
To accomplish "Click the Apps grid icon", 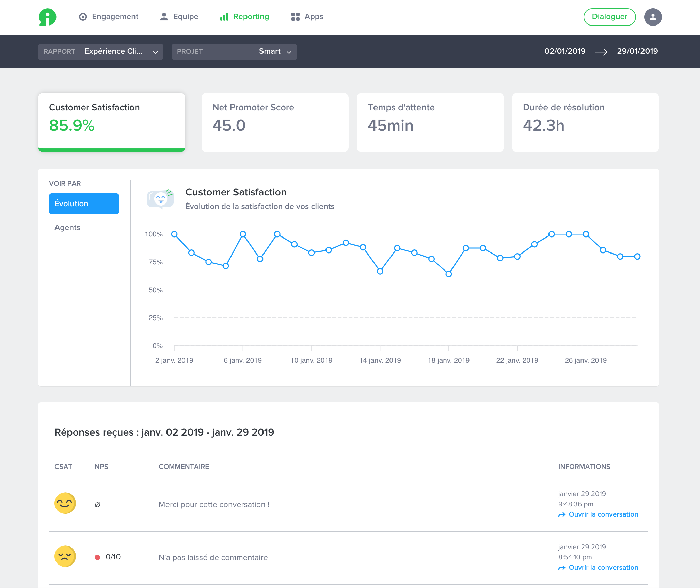I will point(295,17).
